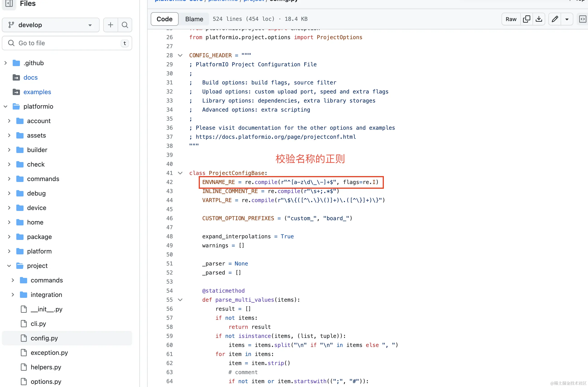Screen dimensions: 588x387
Task: Open edit options dropdown arrow
Action: tap(567, 19)
